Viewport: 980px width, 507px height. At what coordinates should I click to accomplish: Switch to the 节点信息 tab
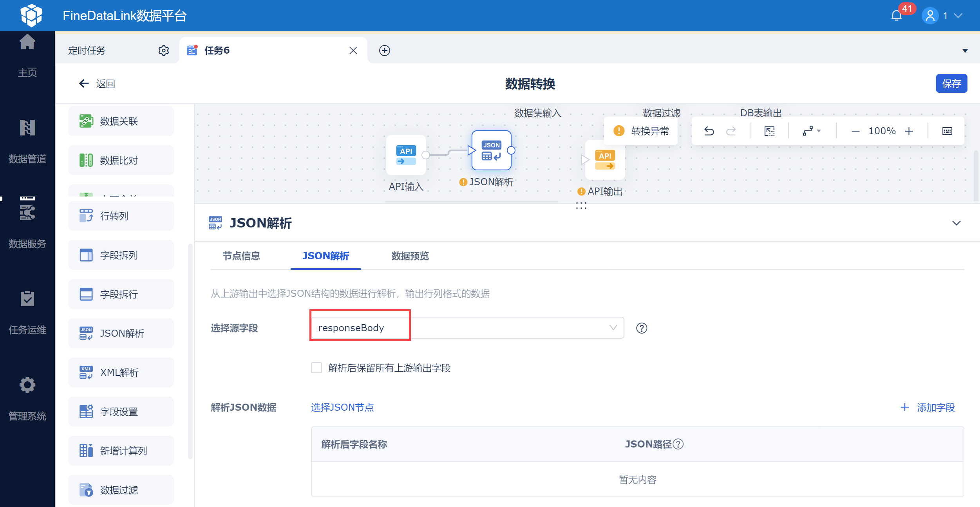pyautogui.click(x=241, y=256)
